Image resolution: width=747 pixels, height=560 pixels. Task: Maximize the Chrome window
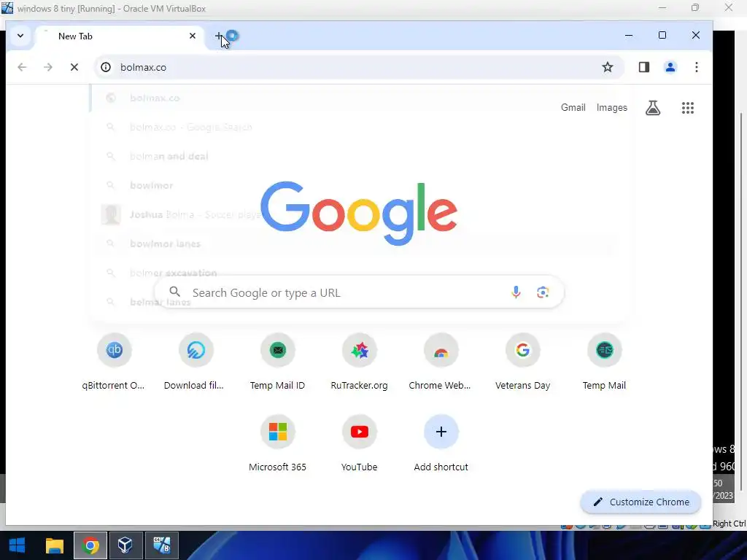[x=662, y=35]
